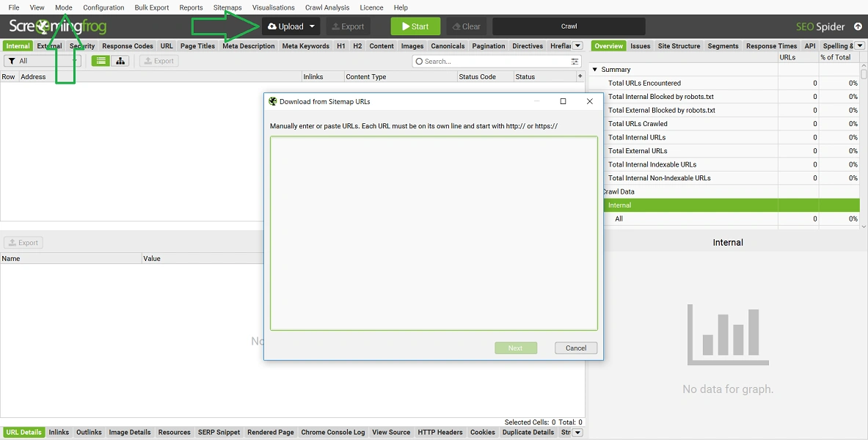Open the Visualisations menu
The height and width of the screenshot is (440, 868).
tap(274, 8)
